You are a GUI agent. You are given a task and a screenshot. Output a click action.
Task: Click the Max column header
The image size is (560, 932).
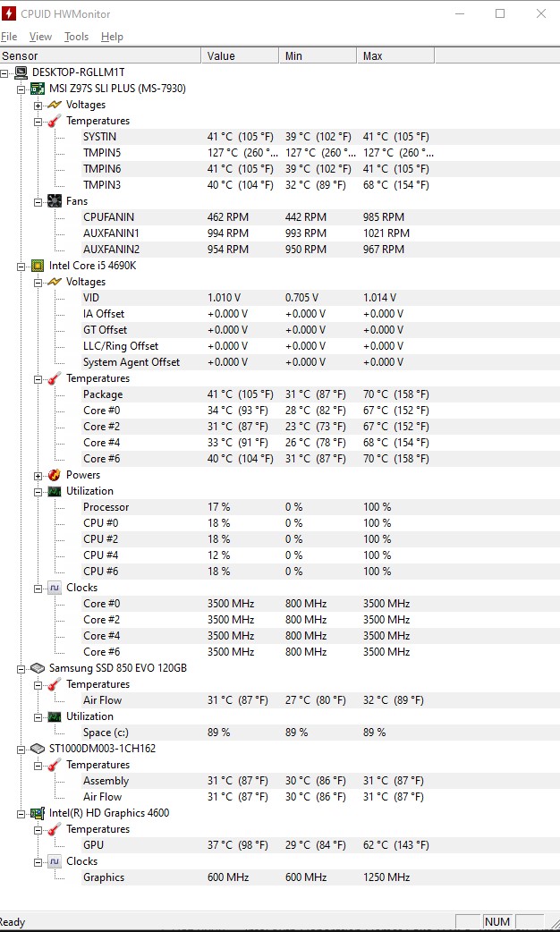pyautogui.click(x=396, y=55)
